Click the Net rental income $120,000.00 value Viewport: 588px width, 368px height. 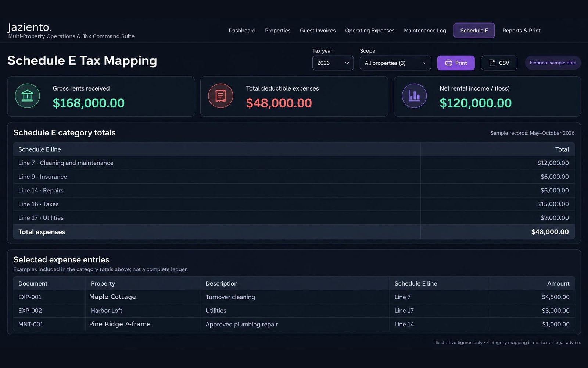[x=476, y=103]
